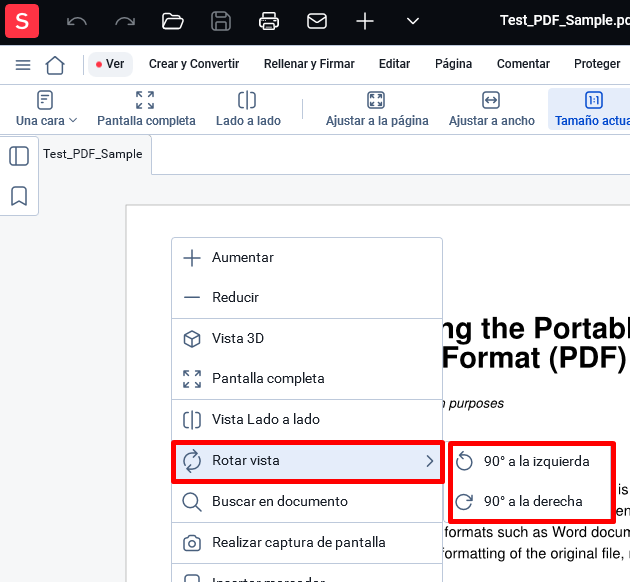Switch to the Página tab
630x582 pixels.
tap(453, 64)
